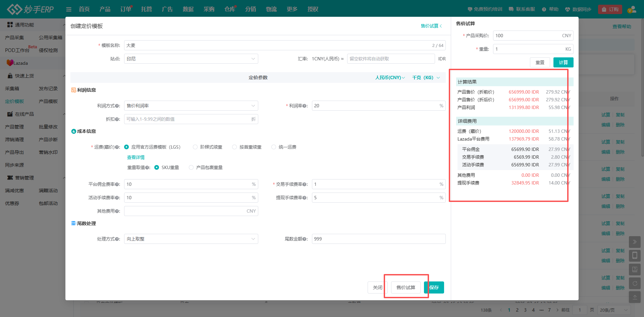
Task: Click the 联系客服 chat icon
Action: click(511, 9)
